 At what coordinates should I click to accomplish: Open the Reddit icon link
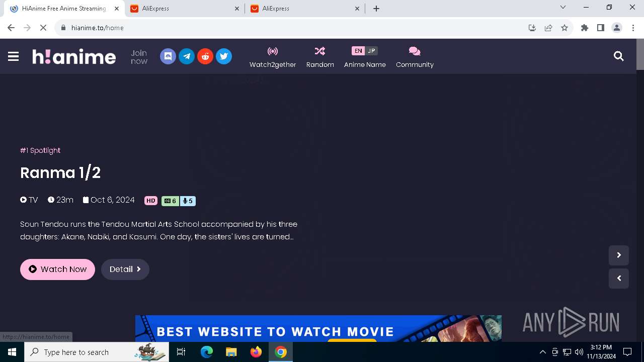pos(205,56)
